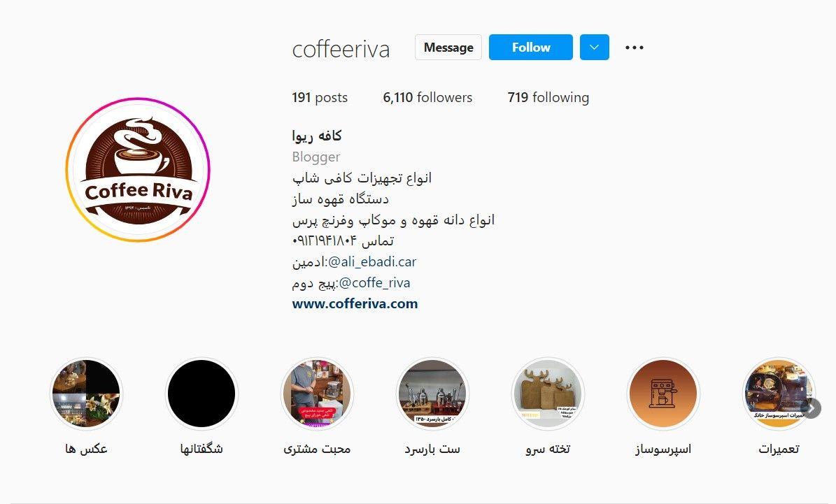Open the تخته سرو highlight with wooden boards

[548, 394]
